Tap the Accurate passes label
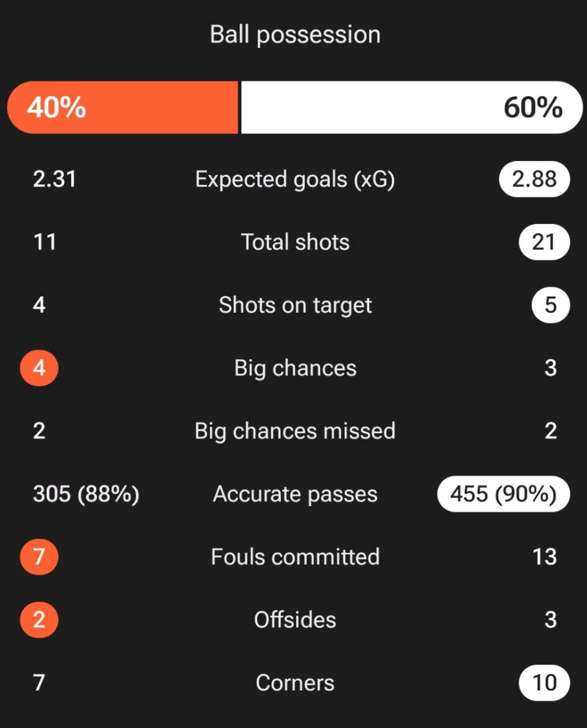The height and width of the screenshot is (728, 587). (295, 494)
